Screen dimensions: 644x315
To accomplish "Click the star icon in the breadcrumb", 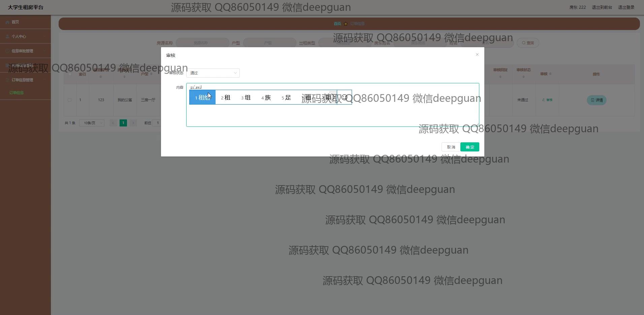I will pyautogui.click(x=346, y=24).
